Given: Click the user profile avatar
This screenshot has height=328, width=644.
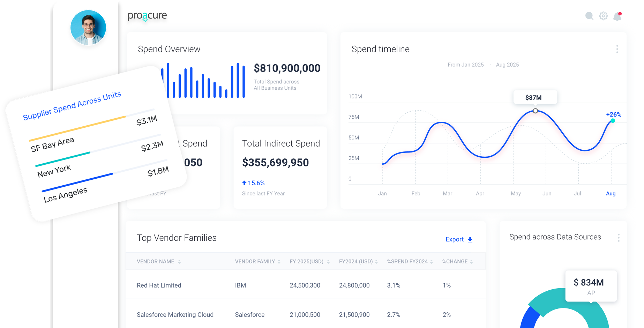Looking at the screenshot, I should [88, 28].
